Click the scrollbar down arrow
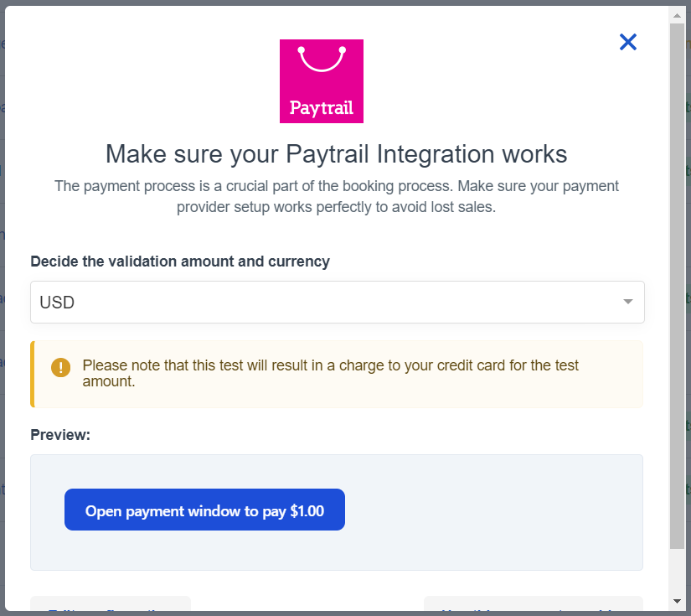 coord(677,601)
